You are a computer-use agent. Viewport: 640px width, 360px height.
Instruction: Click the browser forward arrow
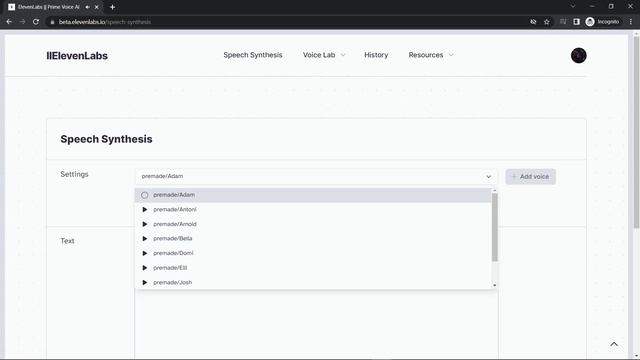(x=22, y=22)
